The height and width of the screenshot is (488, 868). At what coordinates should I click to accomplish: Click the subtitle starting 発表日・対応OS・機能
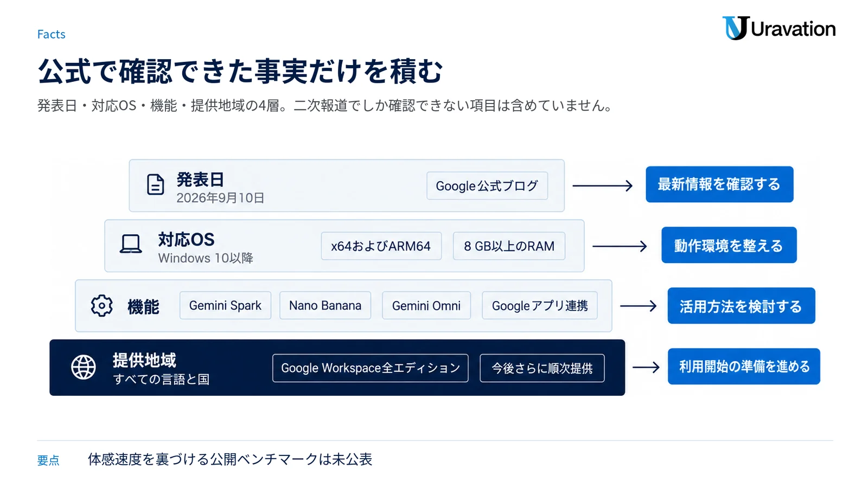[x=325, y=105]
